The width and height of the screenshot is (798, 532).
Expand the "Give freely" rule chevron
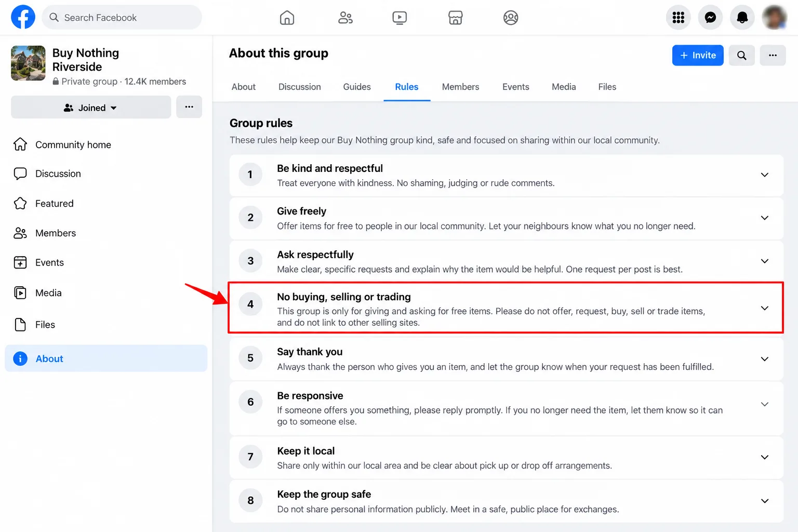coord(764,218)
